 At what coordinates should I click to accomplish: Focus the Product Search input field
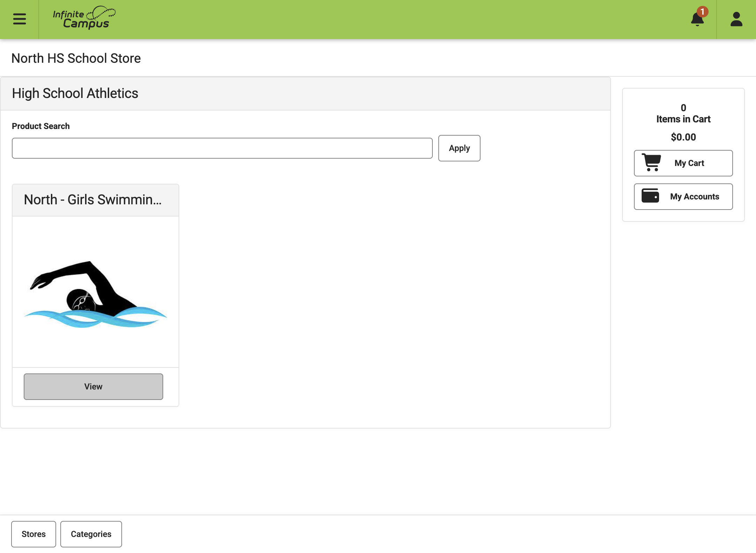point(222,148)
